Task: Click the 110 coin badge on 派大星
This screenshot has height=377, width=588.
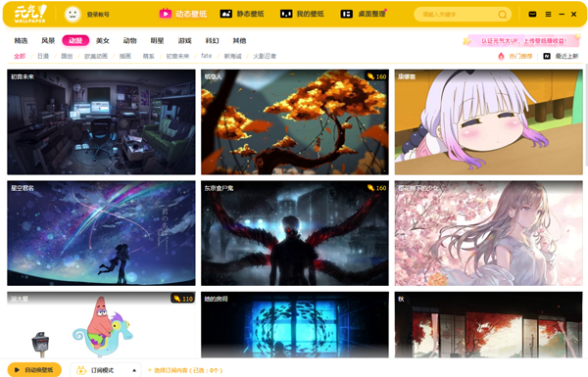Action: 183,299
